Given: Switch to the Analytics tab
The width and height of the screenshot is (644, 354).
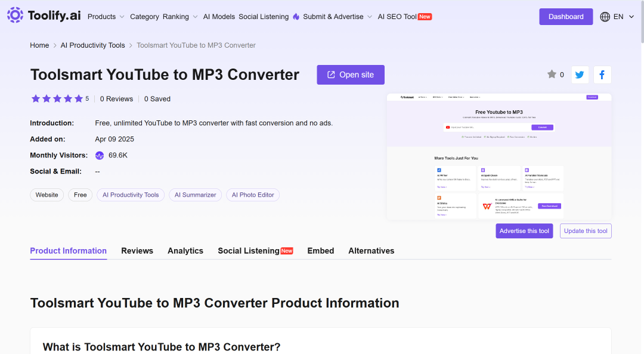Looking at the screenshot, I should [x=185, y=251].
